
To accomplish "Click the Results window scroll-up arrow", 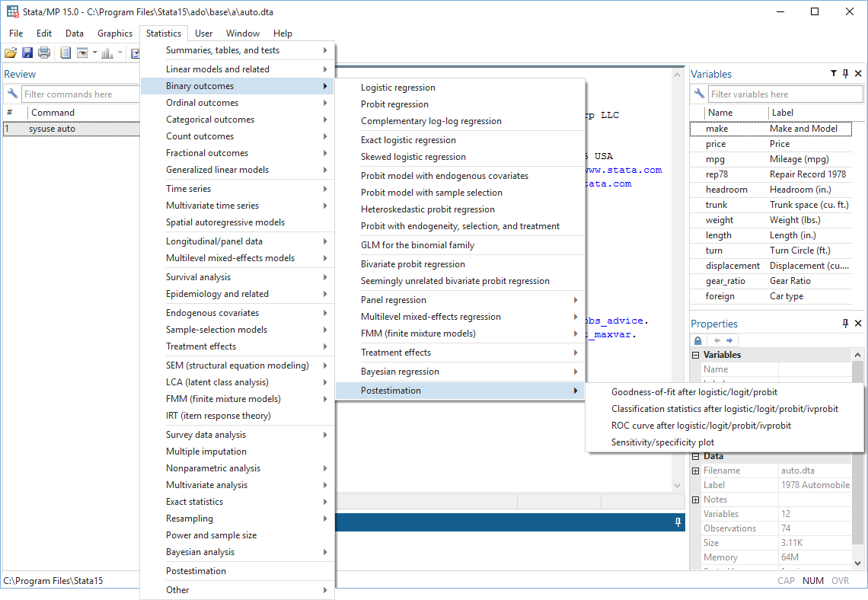I will pyautogui.click(x=678, y=75).
